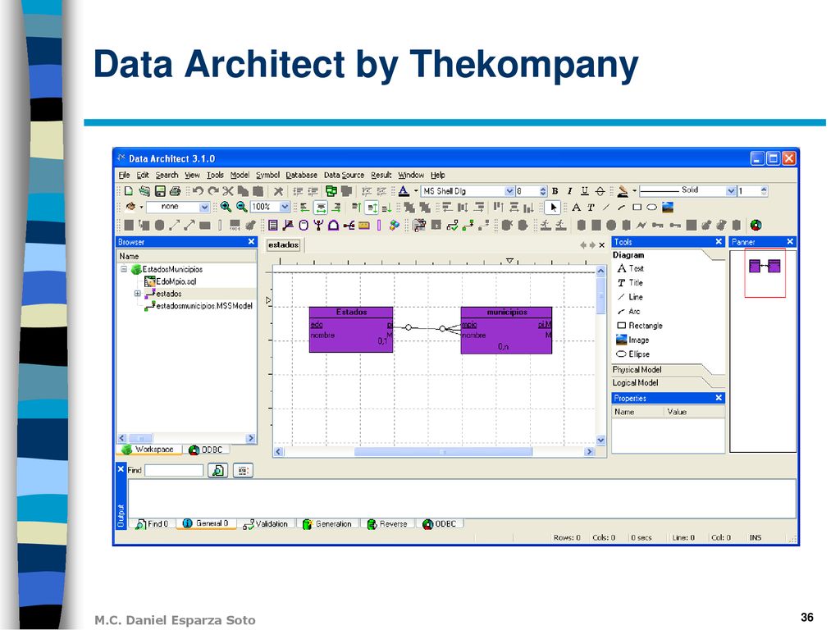The height and width of the screenshot is (630, 840).
Task: Close the Tools panel
Action: click(x=719, y=242)
